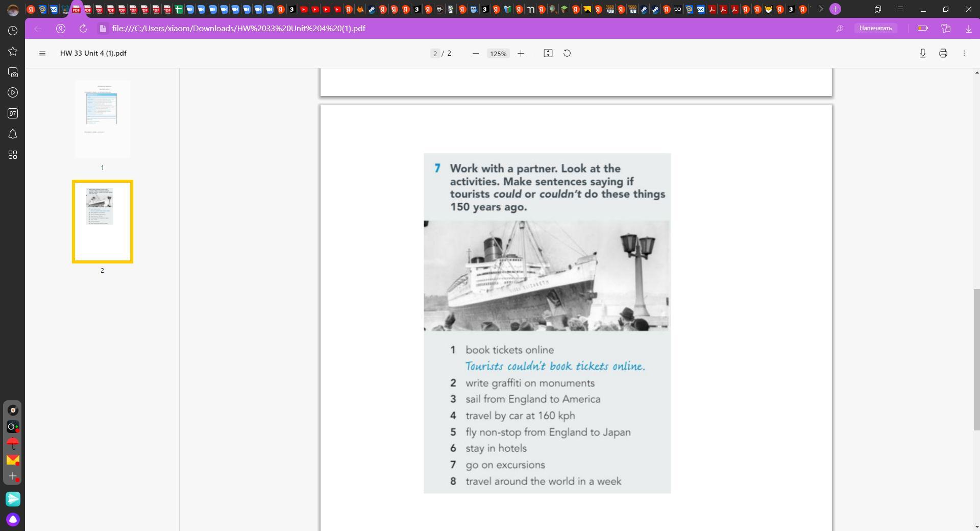Screen dimensions: 980x531
Task: Switch to the blue owl tab
Action: (x=474, y=9)
